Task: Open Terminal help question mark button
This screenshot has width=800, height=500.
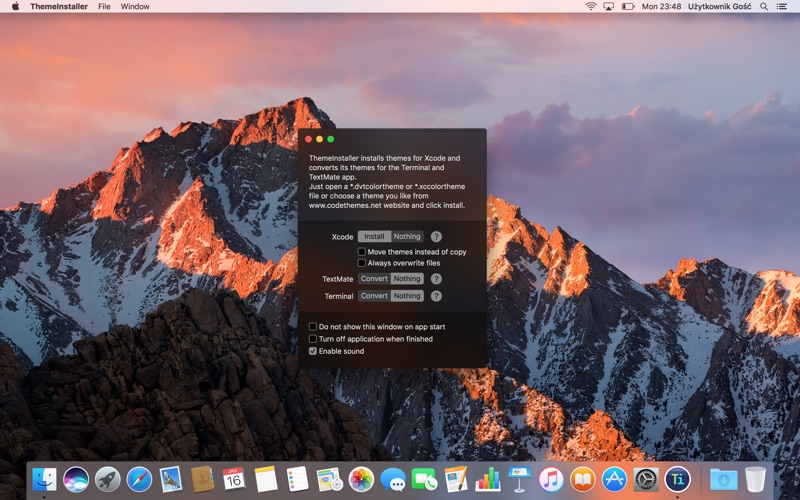Action: point(436,296)
